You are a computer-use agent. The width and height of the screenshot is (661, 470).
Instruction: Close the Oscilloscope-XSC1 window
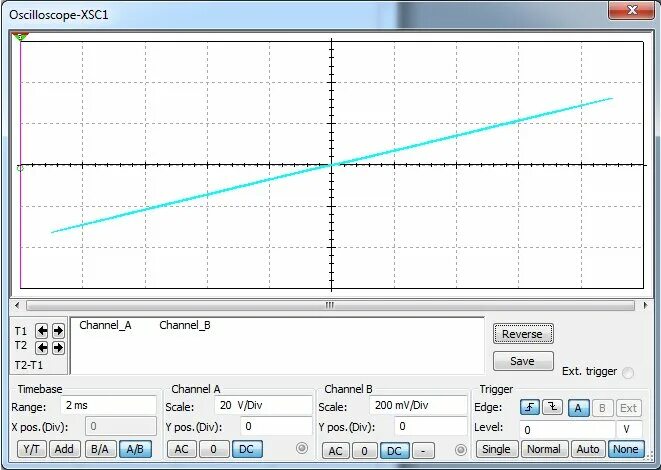tap(631, 10)
